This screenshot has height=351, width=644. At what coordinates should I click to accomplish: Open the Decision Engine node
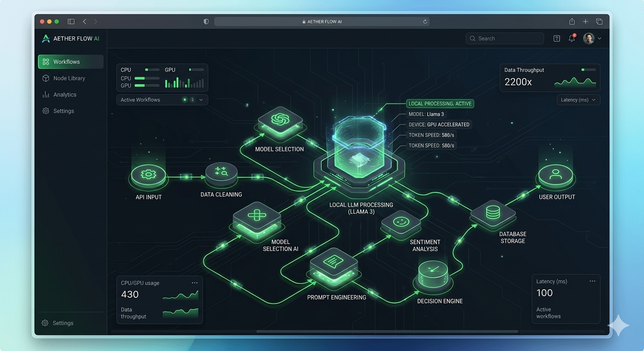pos(432,274)
